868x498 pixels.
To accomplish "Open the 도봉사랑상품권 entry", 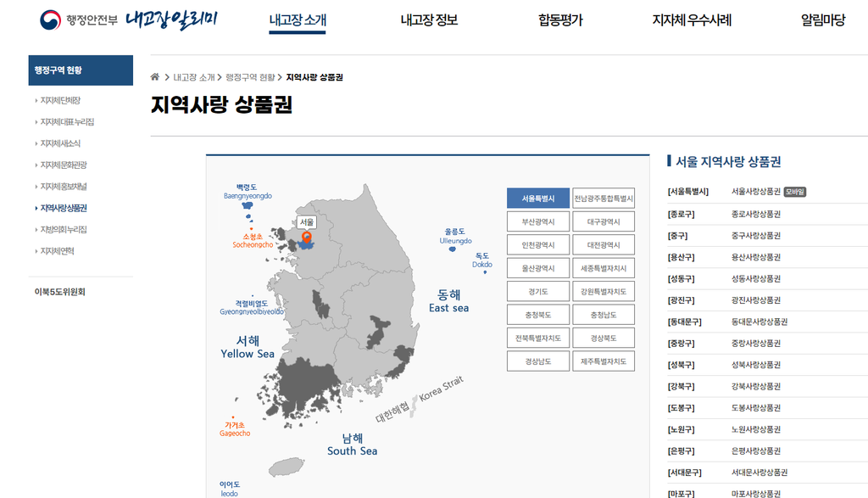I will click(x=755, y=408).
